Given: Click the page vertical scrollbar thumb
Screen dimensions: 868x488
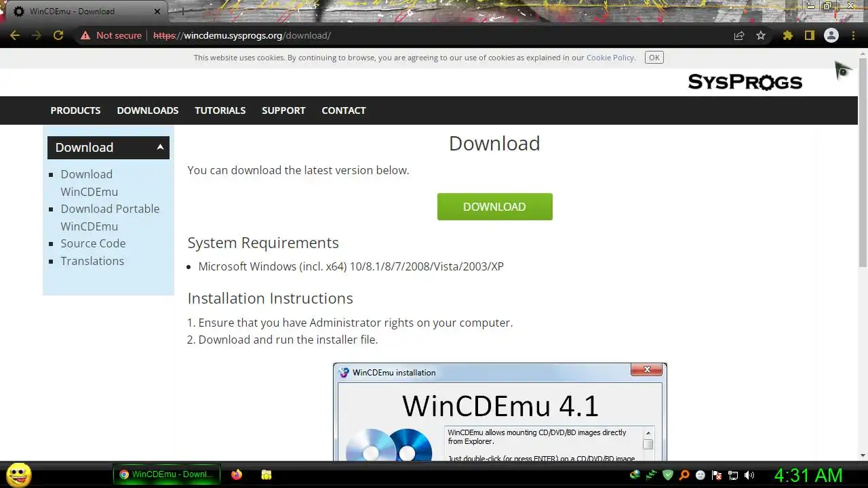Looking at the screenshot, I should pyautogui.click(x=863, y=163).
